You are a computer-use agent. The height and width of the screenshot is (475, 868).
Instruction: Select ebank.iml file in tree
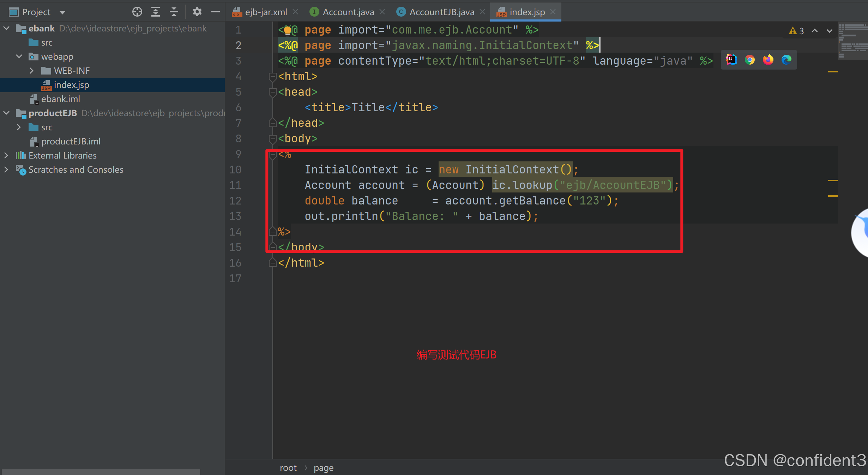60,99
